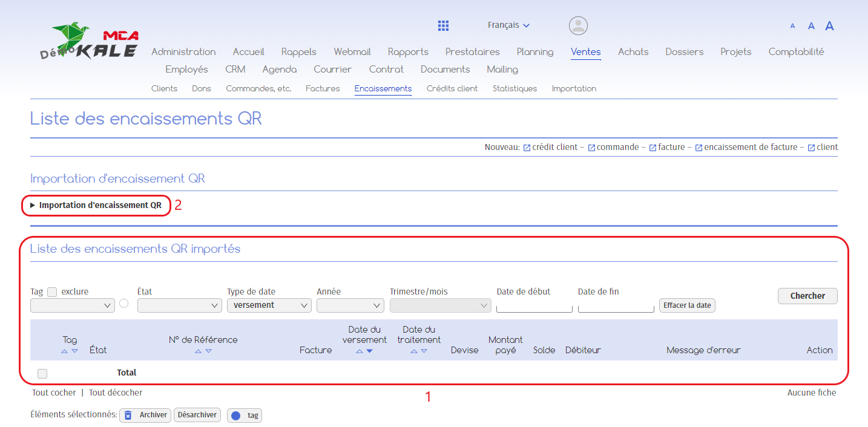Switch to Crédits client tab
Viewport: 868px width, 427px height.
(452, 89)
